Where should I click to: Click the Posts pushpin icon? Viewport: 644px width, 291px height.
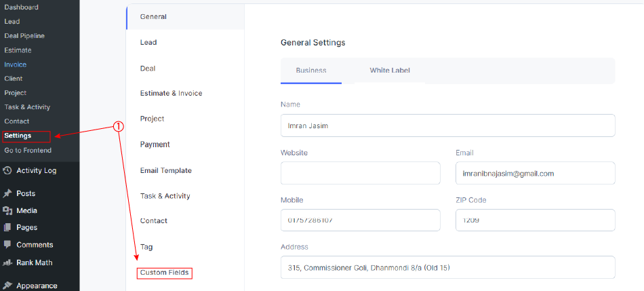coord(7,193)
